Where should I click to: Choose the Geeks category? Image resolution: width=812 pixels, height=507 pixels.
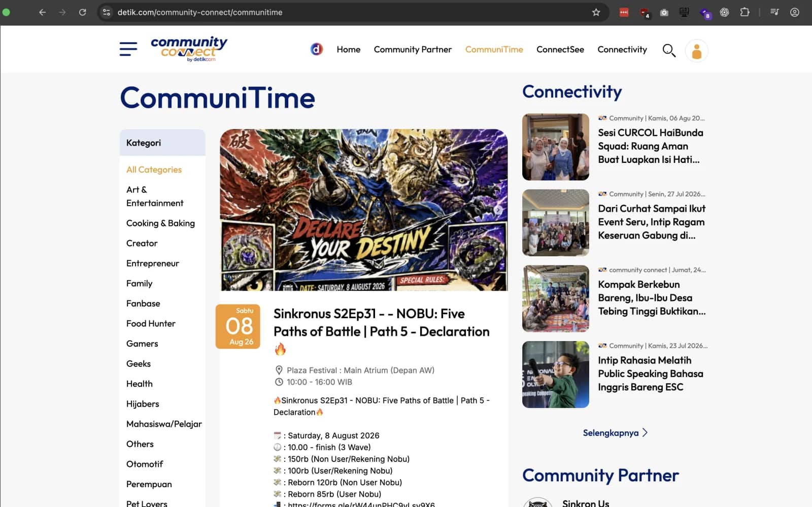(139, 364)
